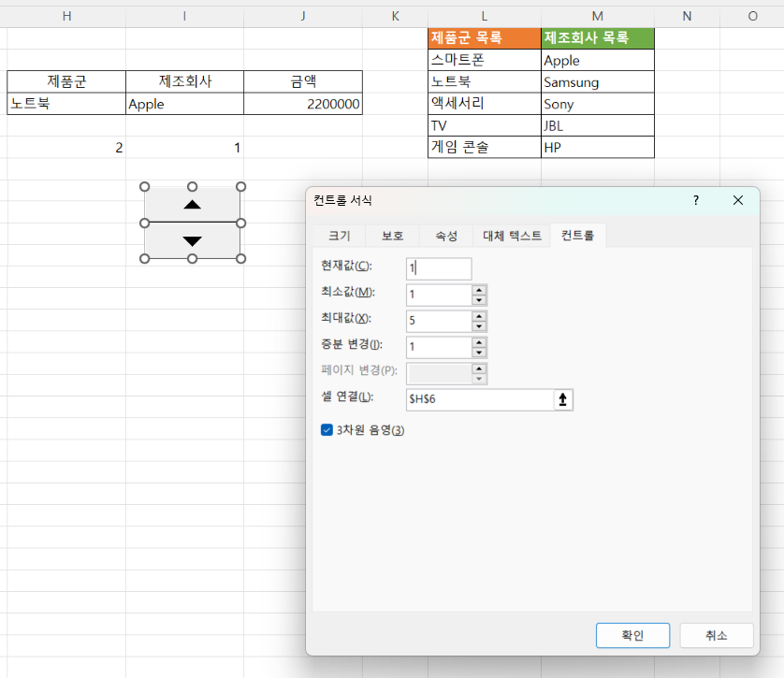
Task: Select the 게임 콘솔 cell
Action: (x=485, y=147)
